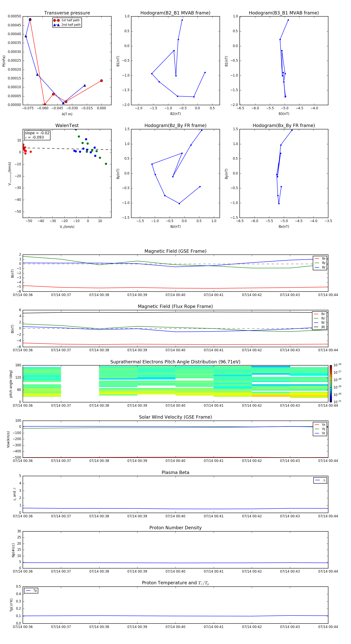Click the green By entry in GSE field legend
Screen dimensions: 351x644
(320, 263)
